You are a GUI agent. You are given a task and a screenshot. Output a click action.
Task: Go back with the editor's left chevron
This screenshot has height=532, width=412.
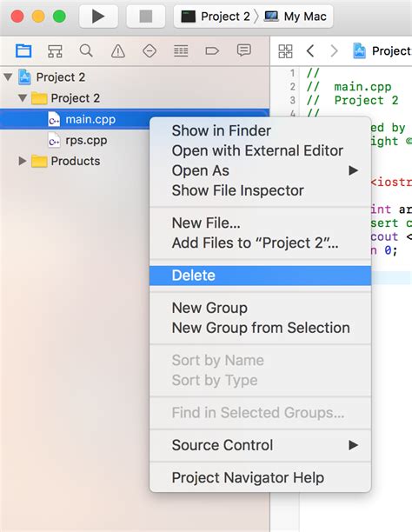(309, 51)
